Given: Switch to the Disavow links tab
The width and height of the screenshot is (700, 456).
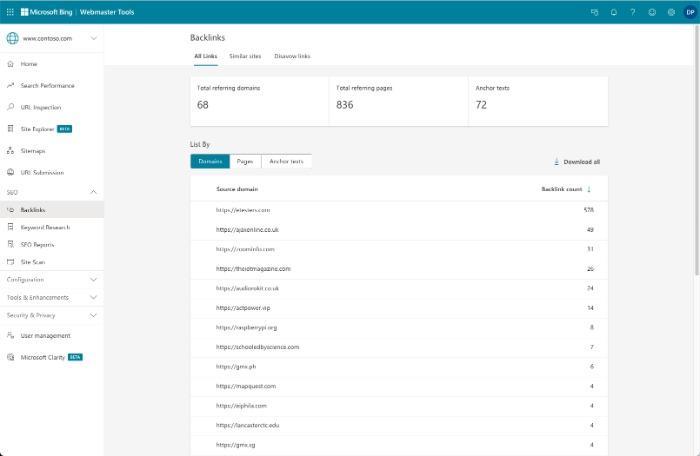Looking at the screenshot, I should tap(292, 56).
